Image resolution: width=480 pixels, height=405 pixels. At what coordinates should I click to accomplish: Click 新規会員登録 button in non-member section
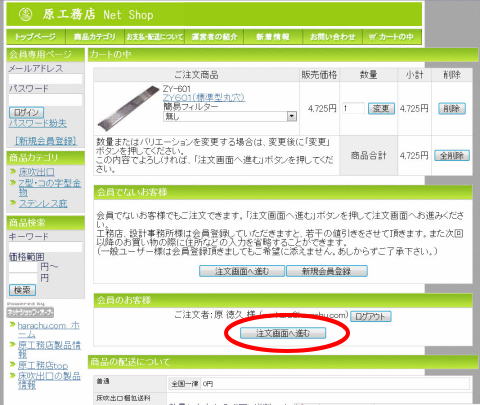tap(327, 271)
